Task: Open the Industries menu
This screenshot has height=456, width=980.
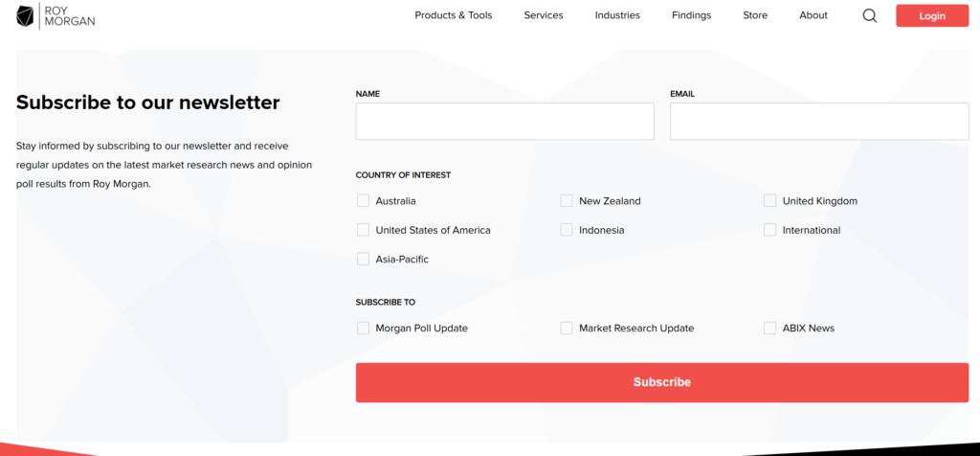Action: click(617, 15)
